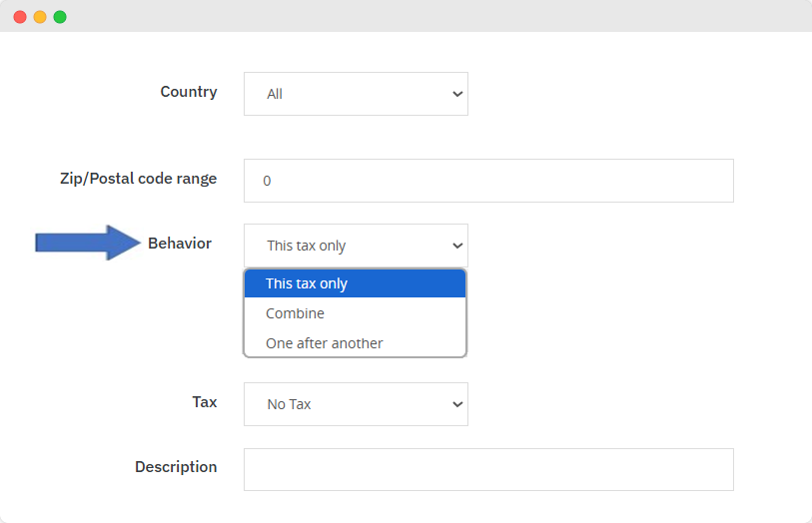Click into the Description text field
This screenshot has width=812, height=523.
(x=488, y=469)
